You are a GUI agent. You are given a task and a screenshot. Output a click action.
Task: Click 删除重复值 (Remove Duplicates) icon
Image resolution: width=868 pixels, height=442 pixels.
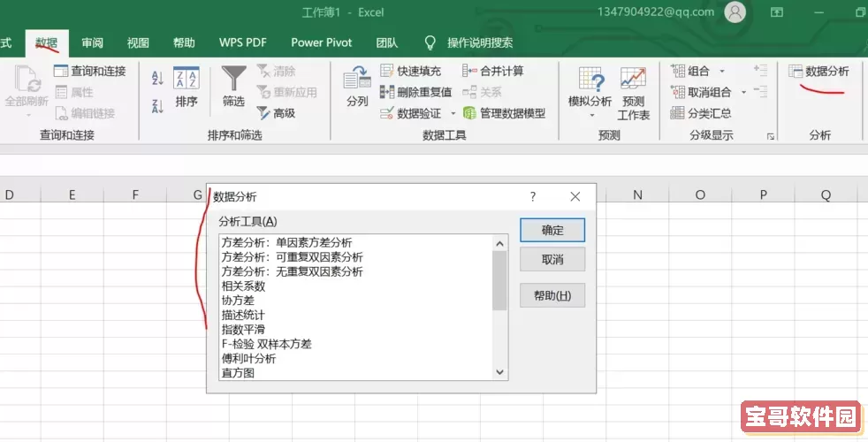(387, 92)
